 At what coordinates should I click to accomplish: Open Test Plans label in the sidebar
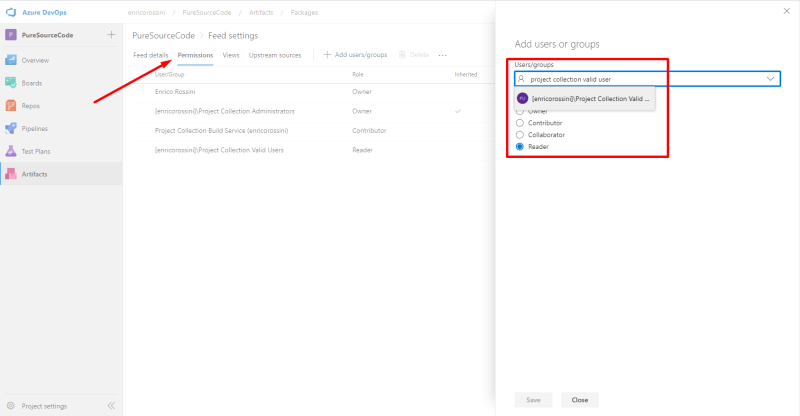36,152
